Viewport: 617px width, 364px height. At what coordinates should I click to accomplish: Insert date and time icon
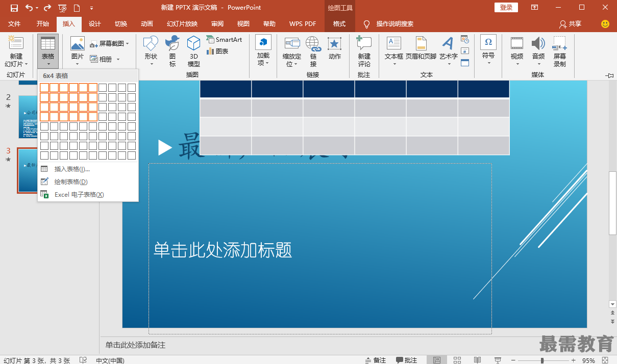tap(464, 39)
